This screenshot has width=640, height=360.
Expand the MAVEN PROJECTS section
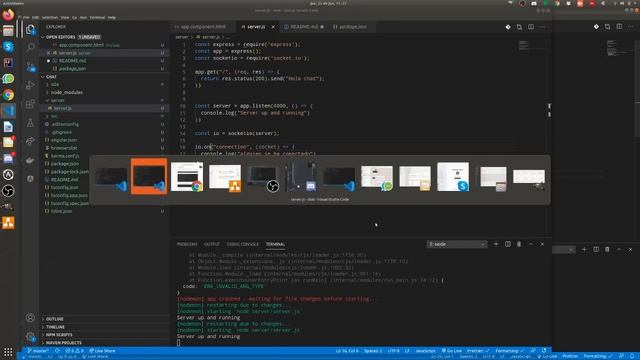pyautogui.click(x=64, y=343)
